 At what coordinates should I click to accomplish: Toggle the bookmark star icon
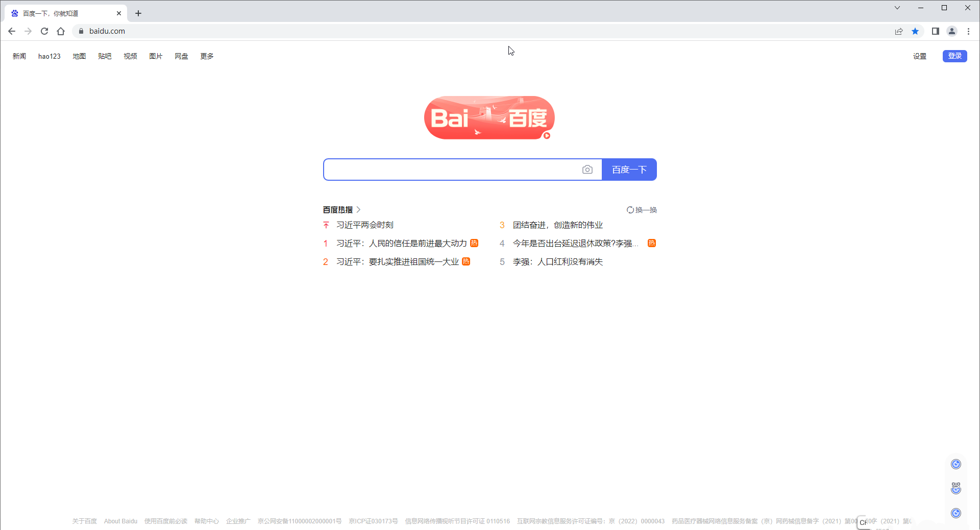pyautogui.click(x=915, y=31)
